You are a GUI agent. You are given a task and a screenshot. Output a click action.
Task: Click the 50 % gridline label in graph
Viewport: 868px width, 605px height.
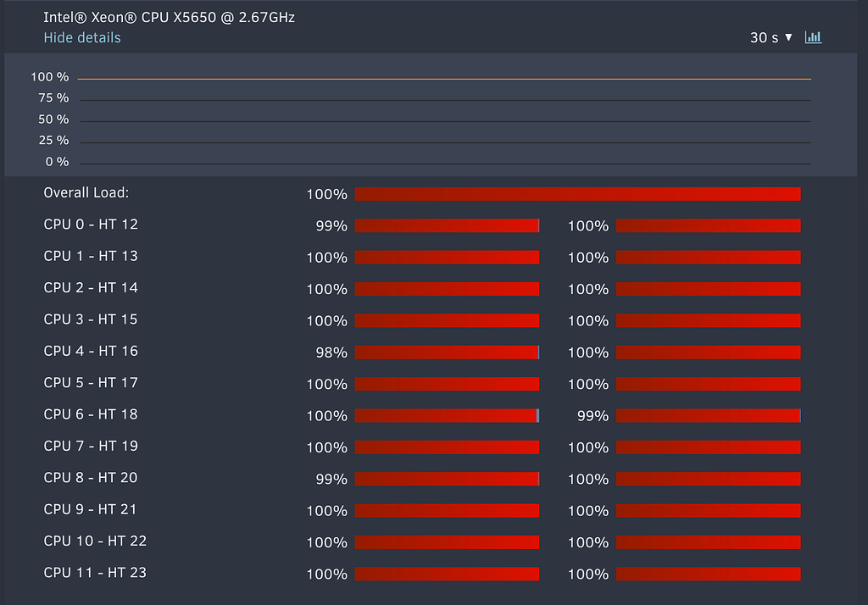click(53, 119)
